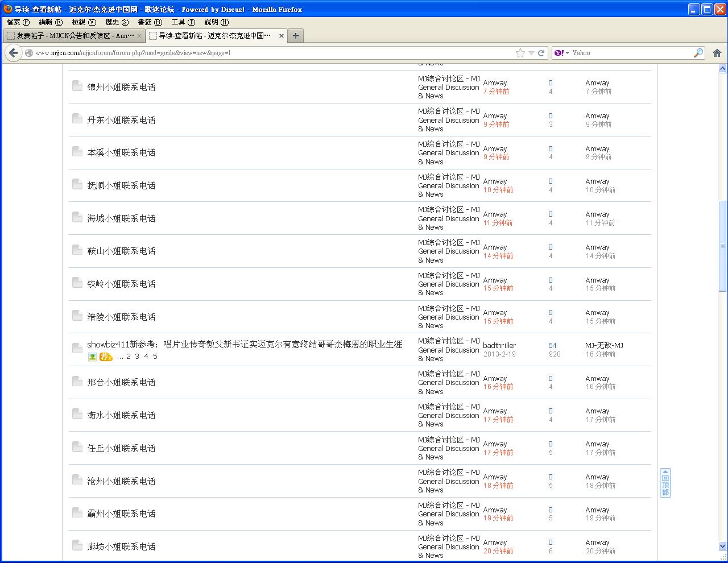Close the 发表帖子 tab
This screenshot has width=728, height=563.
point(139,36)
